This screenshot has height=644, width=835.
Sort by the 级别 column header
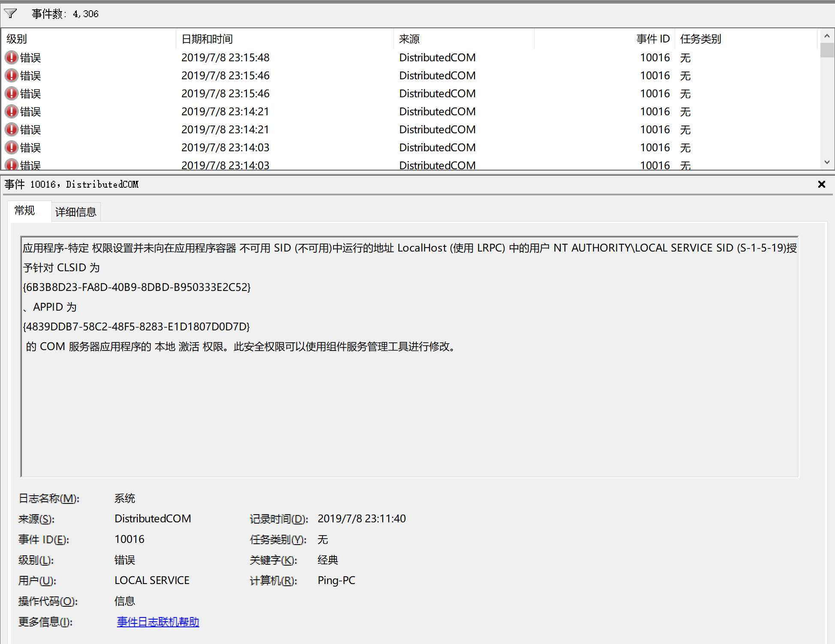(88, 39)
